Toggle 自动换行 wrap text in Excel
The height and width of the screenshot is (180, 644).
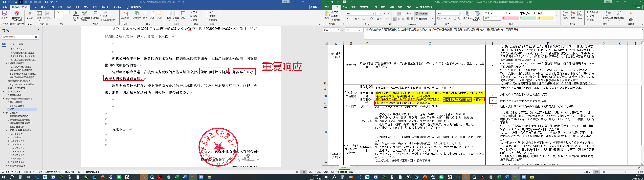tap(421, 13)
